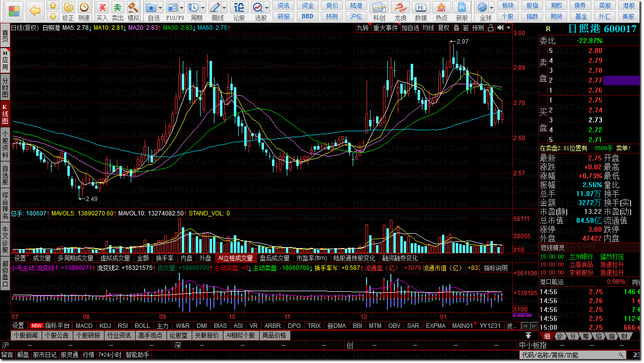644x363 pixels.
Task: Open the 数据 PE icon
Action: point(421,7)
